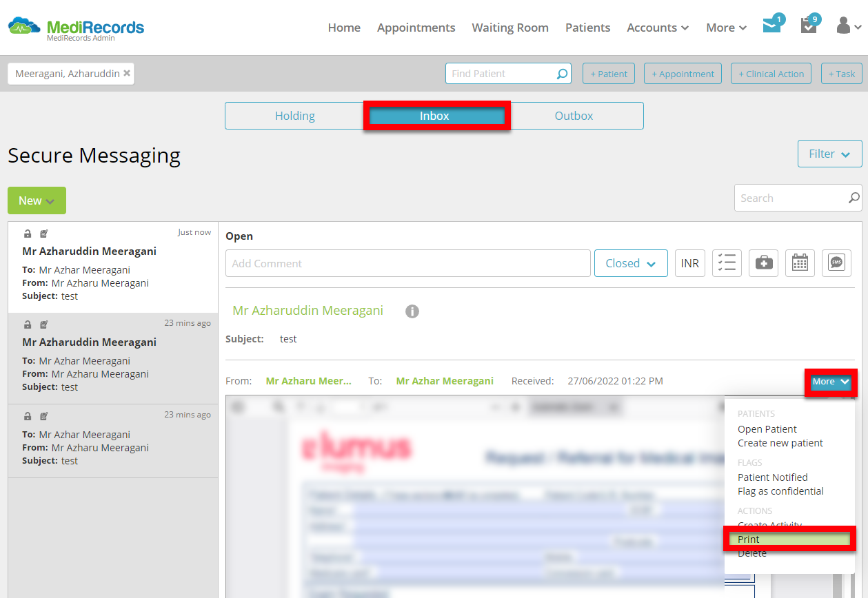Choose Delete from the More menu
Image resolution: width=868 pixels, height=598 pixels.
click(x=751, y=553)
